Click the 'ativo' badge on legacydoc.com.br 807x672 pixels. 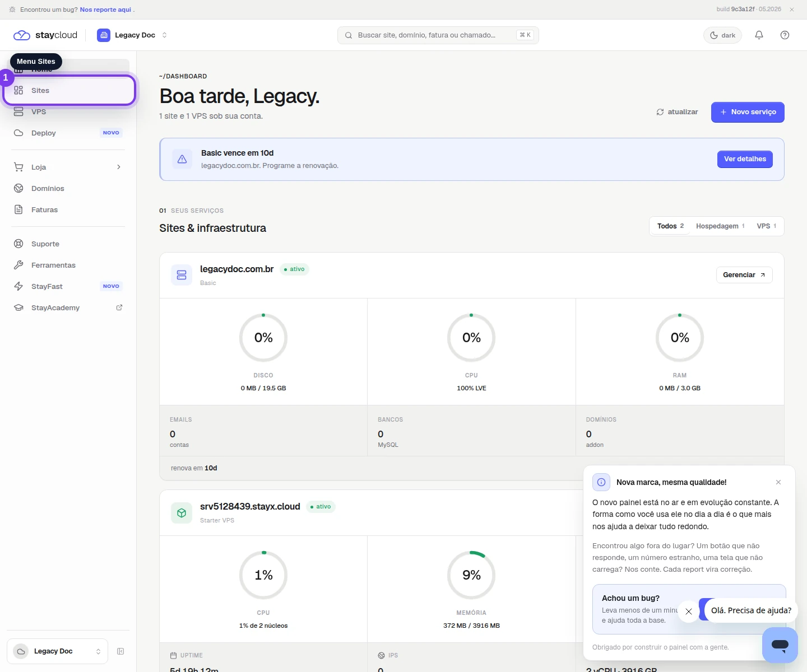tap(294, 269)
